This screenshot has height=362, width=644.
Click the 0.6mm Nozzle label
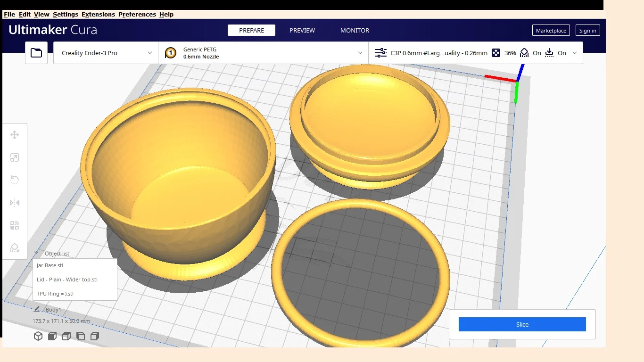[x=201, y=57]
